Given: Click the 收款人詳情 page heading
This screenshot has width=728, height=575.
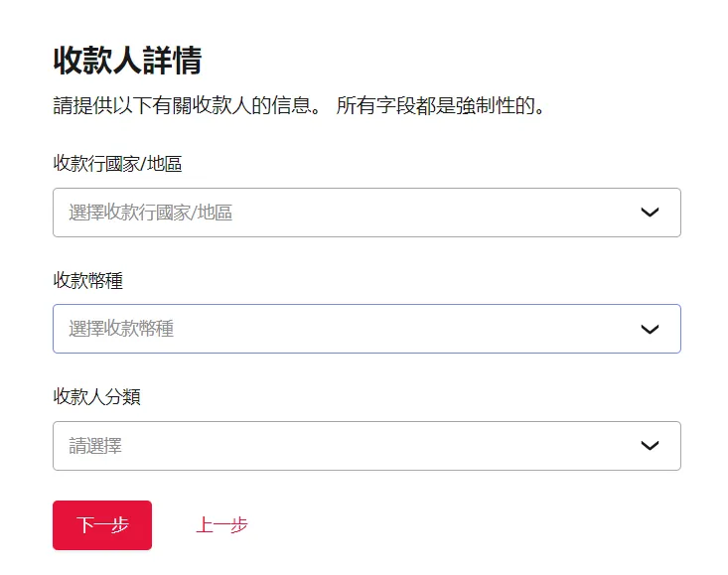Looking at the screenshot, I should point(128,61).
